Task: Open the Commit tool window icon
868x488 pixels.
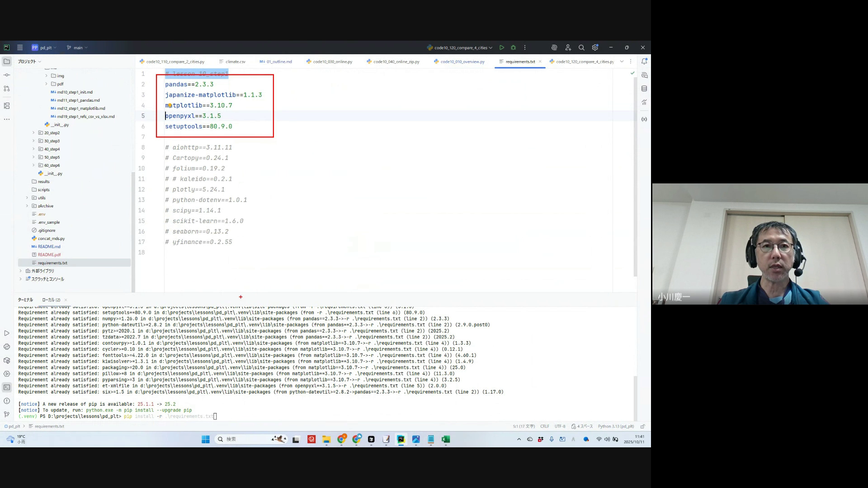Action: (6, 75)
